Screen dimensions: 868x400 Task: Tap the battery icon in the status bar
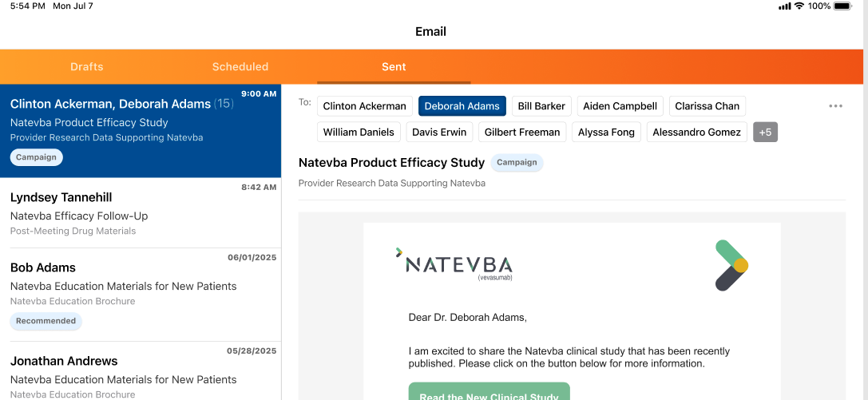(x=843, y=6)
